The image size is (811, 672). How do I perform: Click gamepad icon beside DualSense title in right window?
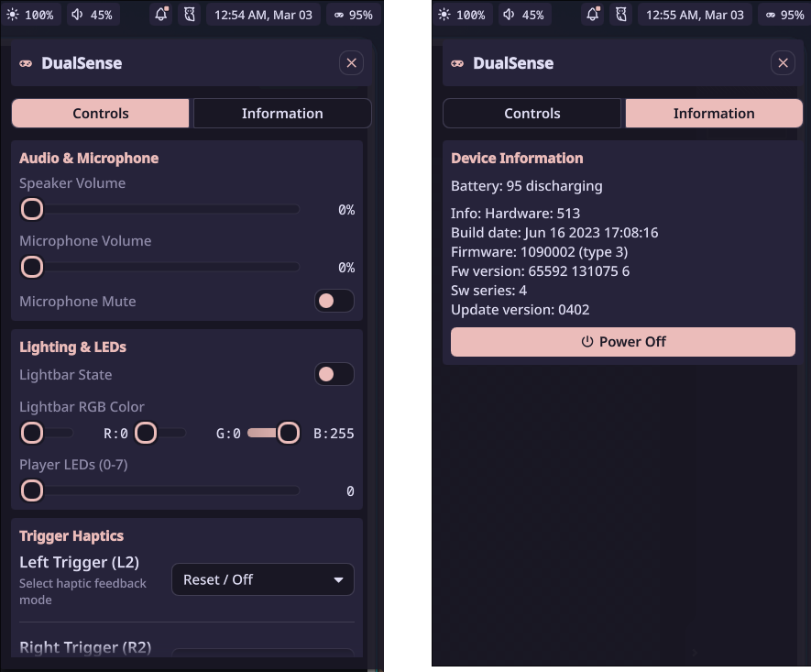click(x=457, y=63)
